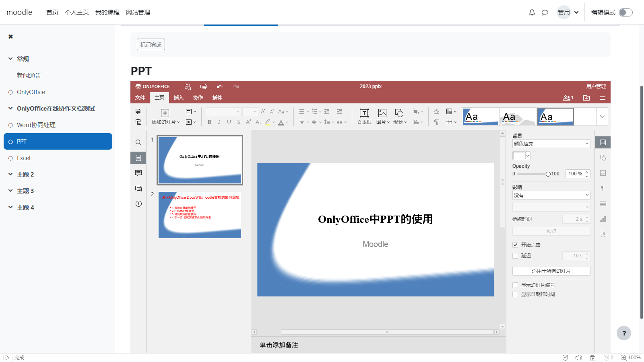Copy style with the paint roller icon

click(x=436, y=122)
